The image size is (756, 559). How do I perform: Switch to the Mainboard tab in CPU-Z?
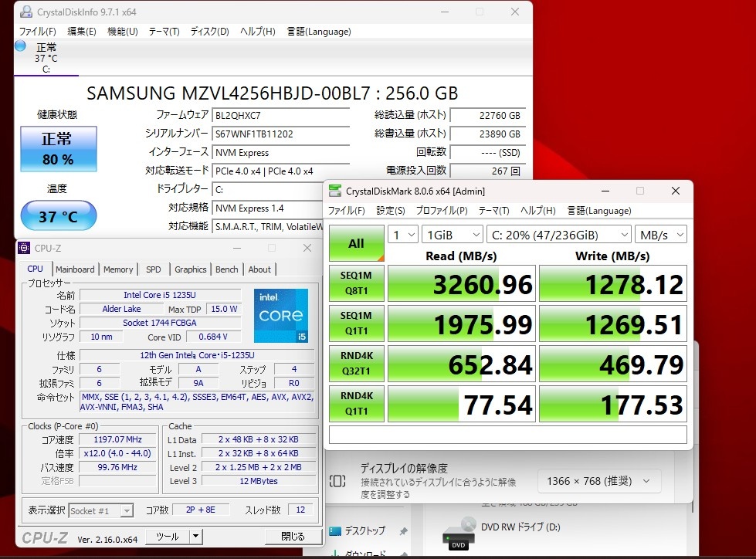point(75,269)
